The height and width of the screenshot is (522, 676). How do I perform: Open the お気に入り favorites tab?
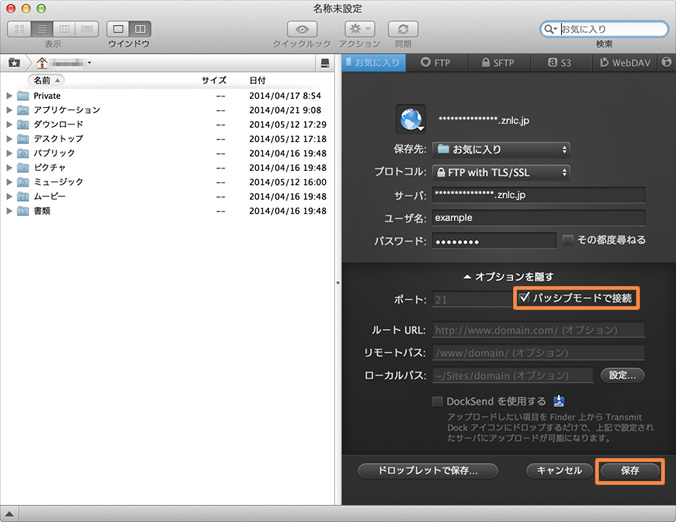373,63
